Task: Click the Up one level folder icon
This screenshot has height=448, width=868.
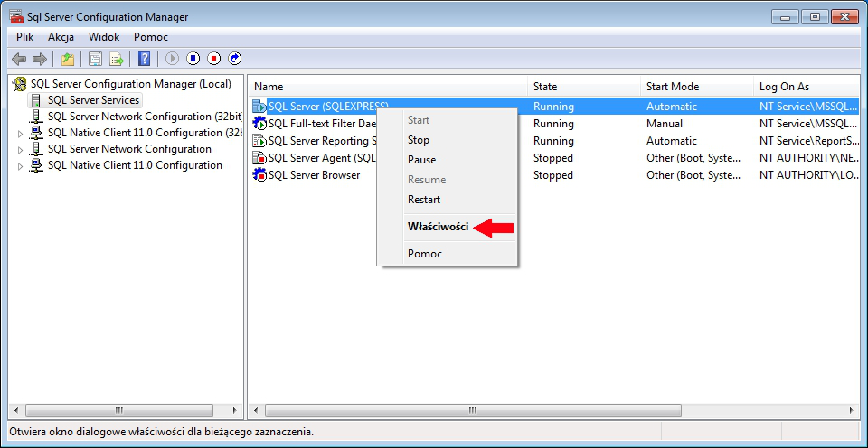Action: coord(68,59)
